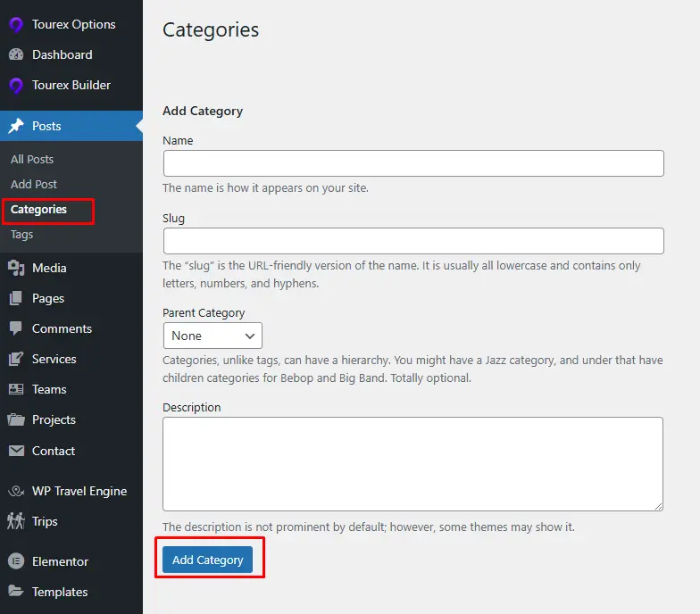Image resolution: width=700 pixels, height=614 pixels.
Task: Click the Description field label
Action: (191, 408)
